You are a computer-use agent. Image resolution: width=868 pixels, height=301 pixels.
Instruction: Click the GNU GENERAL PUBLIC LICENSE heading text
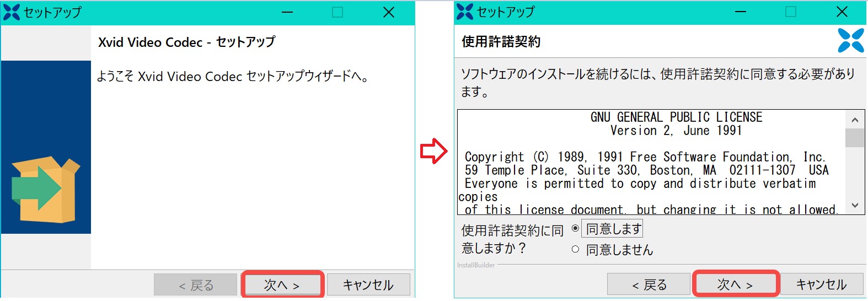676,117
